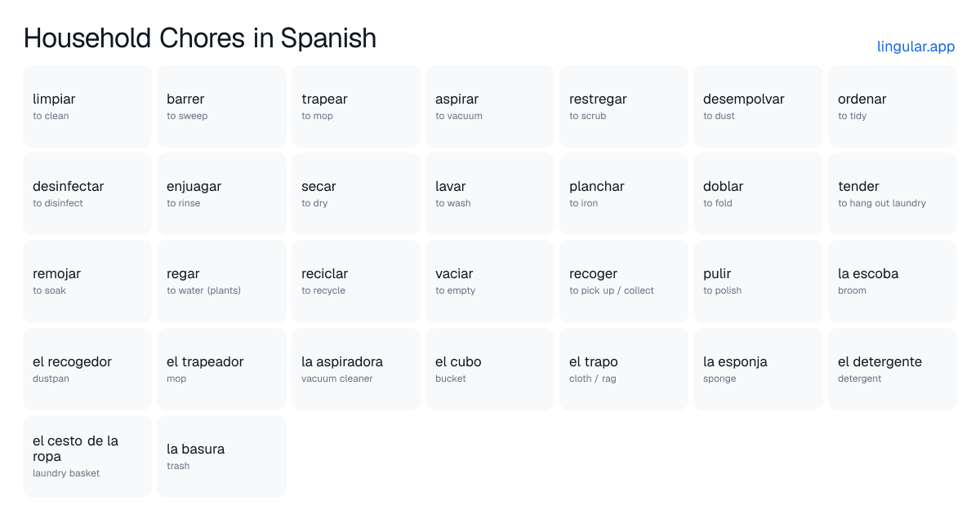The width and height of the screenshot is (980, 514).
Task: Click the 'enjuagar' to rinse card
Action: [x=221, y=194]
